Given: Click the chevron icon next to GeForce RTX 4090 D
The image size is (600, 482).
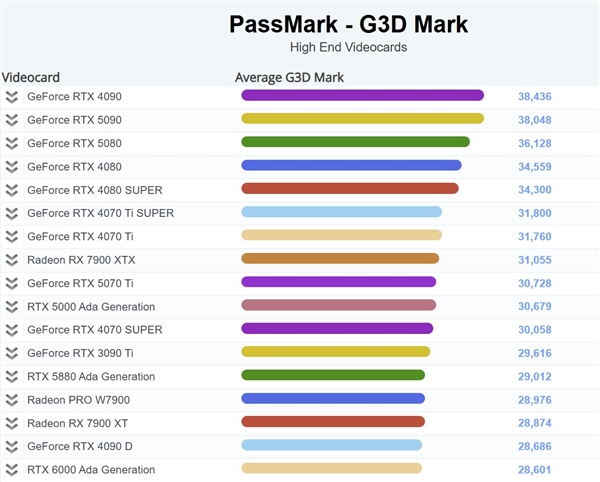Looking at the screenshot, I should [x=12, y=446].
